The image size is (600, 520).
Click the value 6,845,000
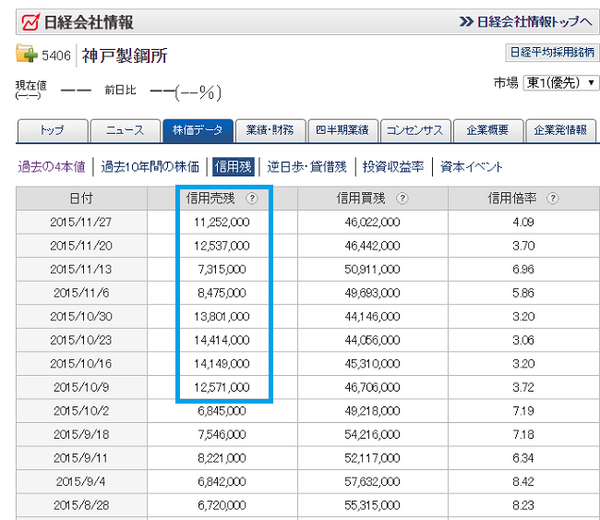[222, 411]
